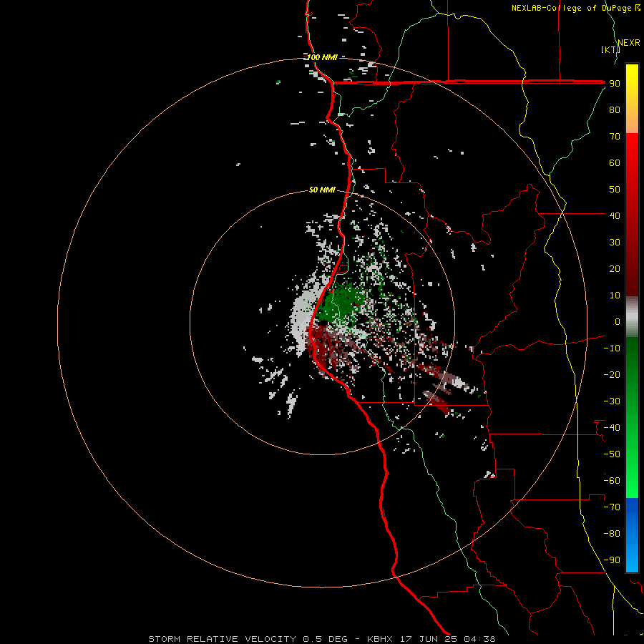Select the 10 value on velocity scale
The image size is (644, 644).
click(615, 296)
